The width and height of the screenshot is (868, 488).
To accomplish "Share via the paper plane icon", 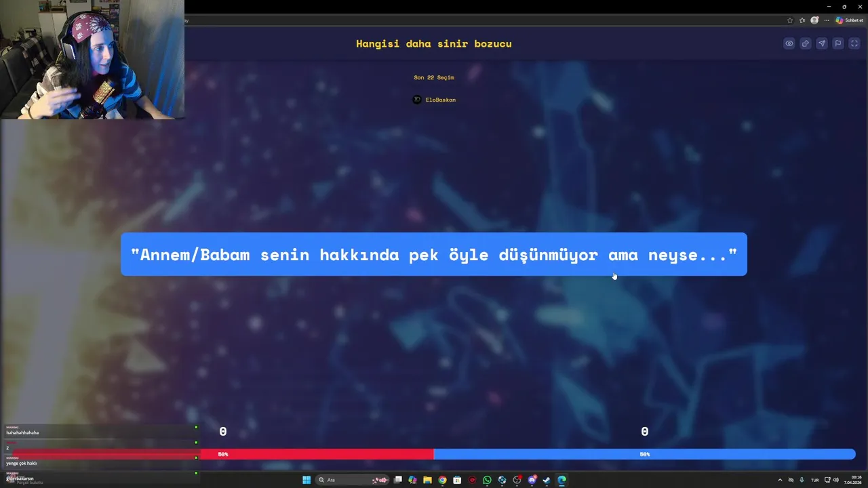I will coord(822,43).
